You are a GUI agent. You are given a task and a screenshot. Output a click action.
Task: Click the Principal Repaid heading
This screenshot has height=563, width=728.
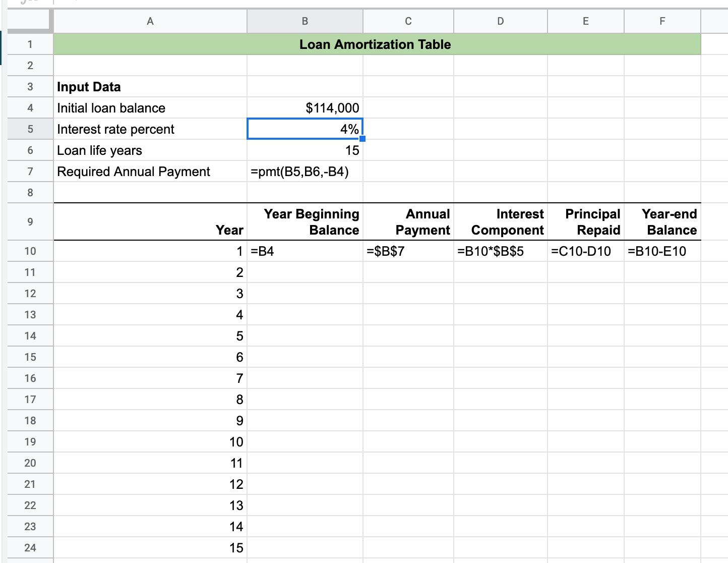coord(586,222)
